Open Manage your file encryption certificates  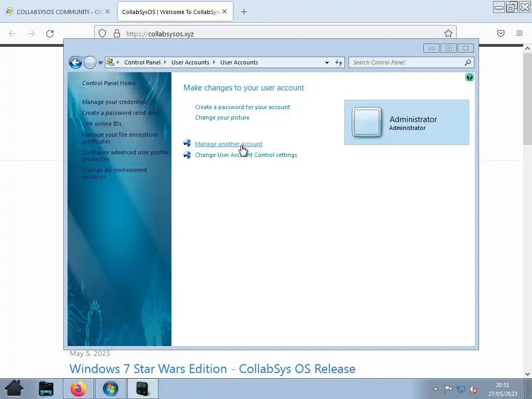119,138
